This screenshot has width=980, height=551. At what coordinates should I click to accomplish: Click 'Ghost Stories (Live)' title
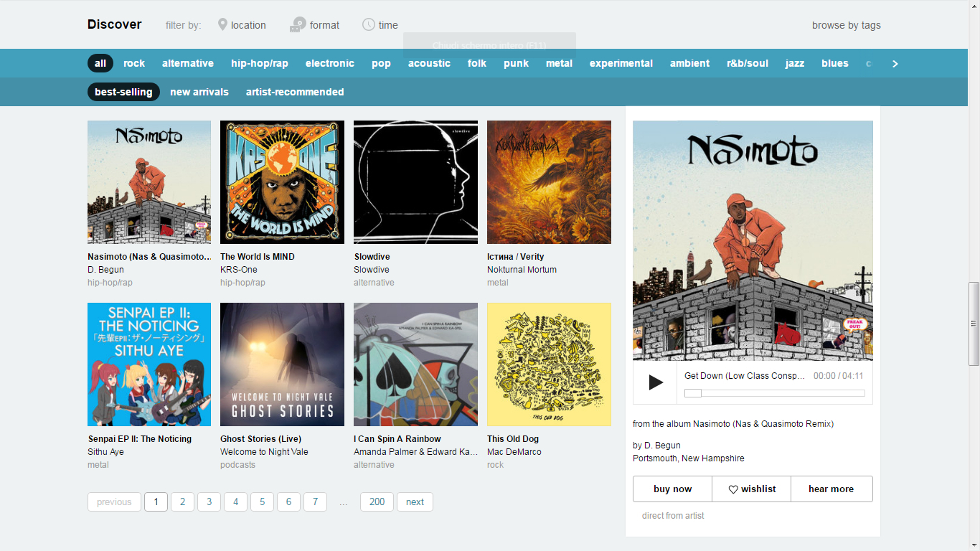pyautogui.click(x=260, y=438)
